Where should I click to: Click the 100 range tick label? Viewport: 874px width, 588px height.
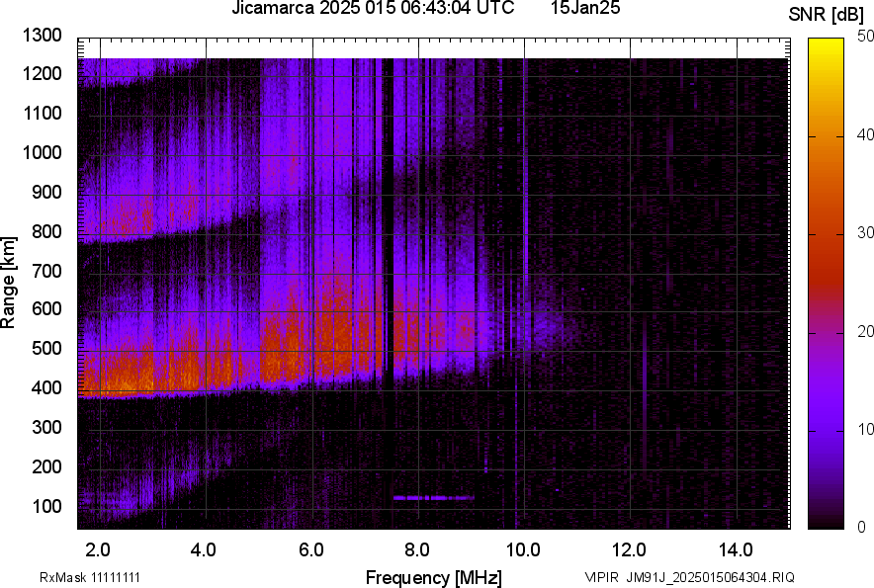point(46,506)
